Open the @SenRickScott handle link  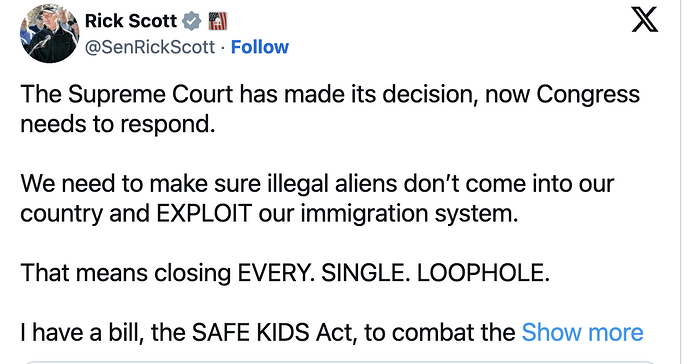[x=150, y=47]
